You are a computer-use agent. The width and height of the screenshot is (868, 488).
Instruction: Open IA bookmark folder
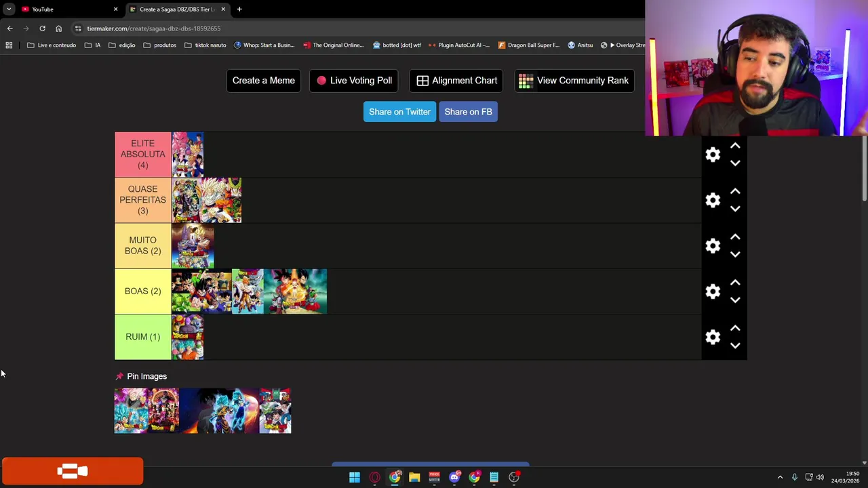[x=93, y=45]
